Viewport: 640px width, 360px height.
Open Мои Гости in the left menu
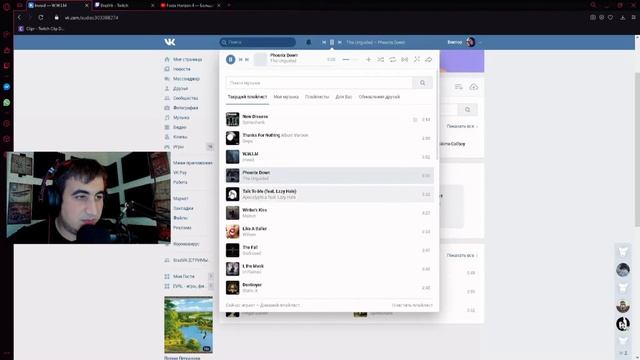tap(184, 276)
